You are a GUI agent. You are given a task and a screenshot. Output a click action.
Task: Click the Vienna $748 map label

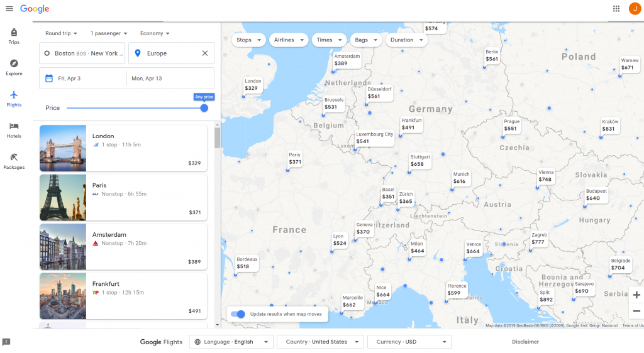tap(546, 176)
